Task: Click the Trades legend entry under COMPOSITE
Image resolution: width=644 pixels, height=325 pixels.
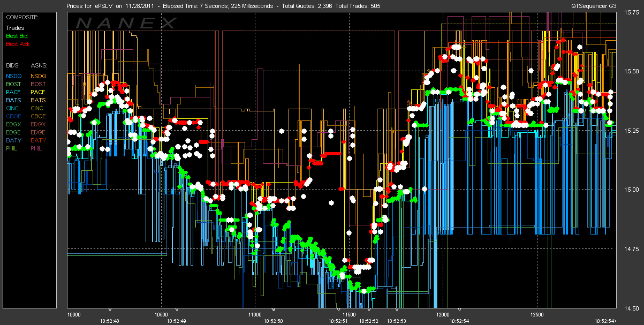Action: tap(14, 27)
